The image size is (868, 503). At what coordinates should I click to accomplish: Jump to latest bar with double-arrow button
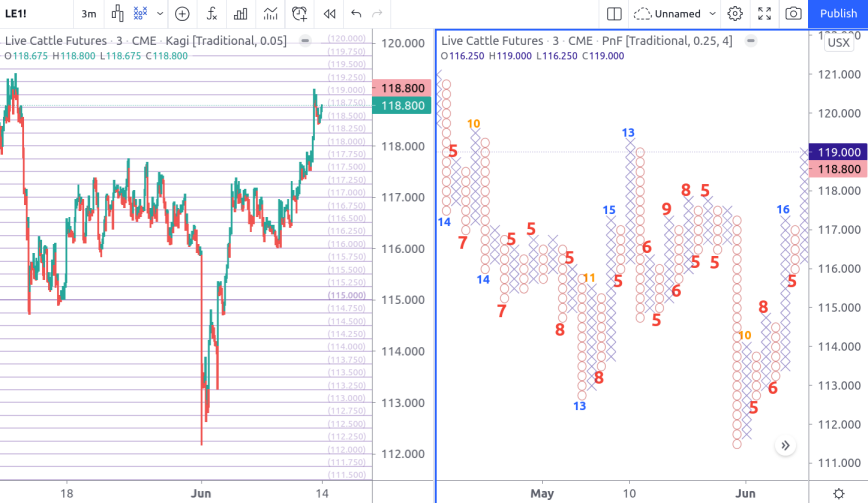[x=785, y=445]
